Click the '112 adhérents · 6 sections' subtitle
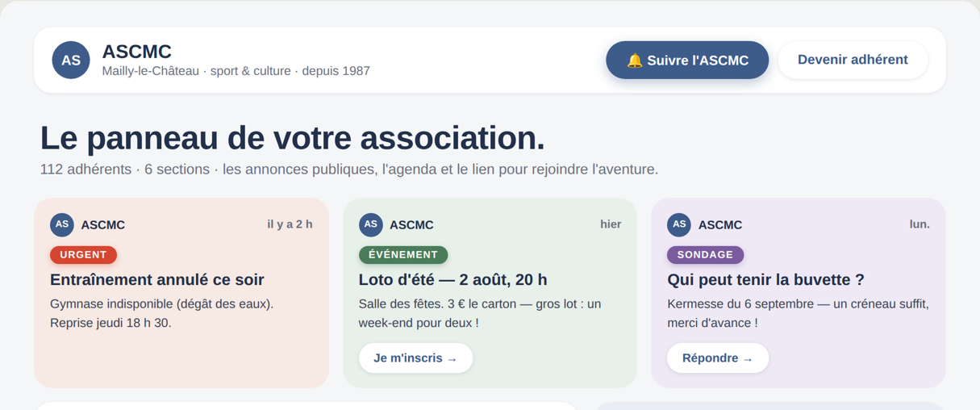Screen dimensions: 980x410 pyautogui.click(x=349, y=169)
